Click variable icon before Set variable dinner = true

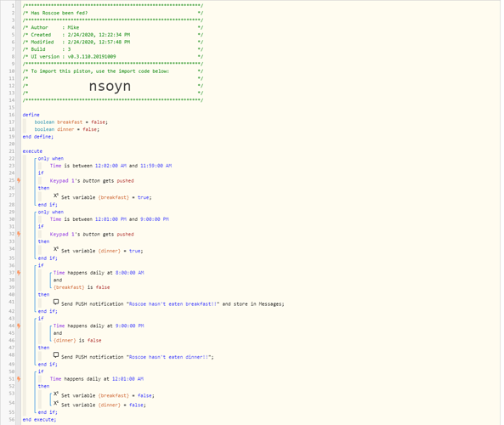click(56, 249)
